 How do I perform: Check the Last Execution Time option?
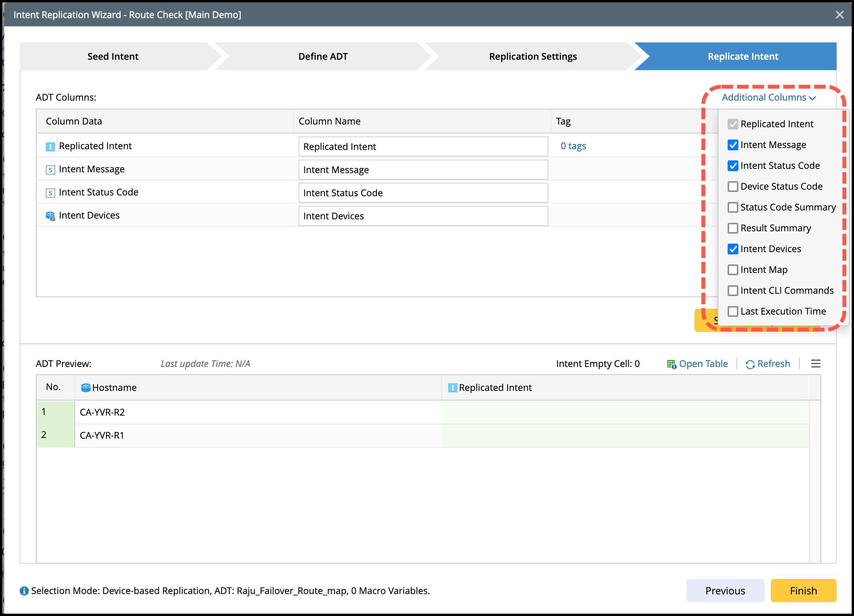733,311
